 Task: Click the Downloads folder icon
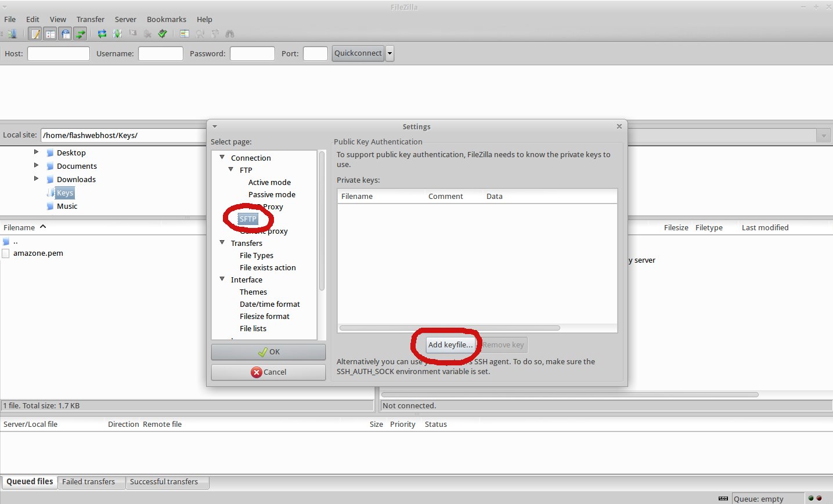(x=50, y=179)
